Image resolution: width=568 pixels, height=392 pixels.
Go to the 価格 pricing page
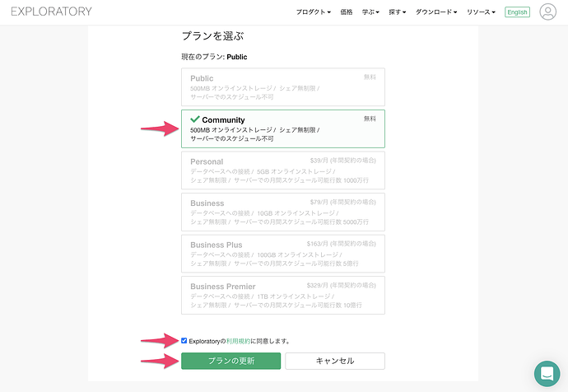[x=347, y=12]
